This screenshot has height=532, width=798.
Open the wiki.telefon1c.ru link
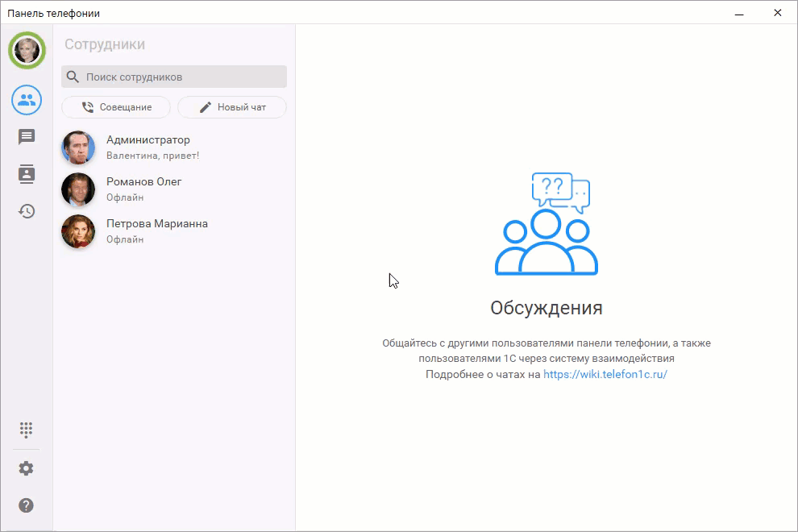(x=605, y=374)
